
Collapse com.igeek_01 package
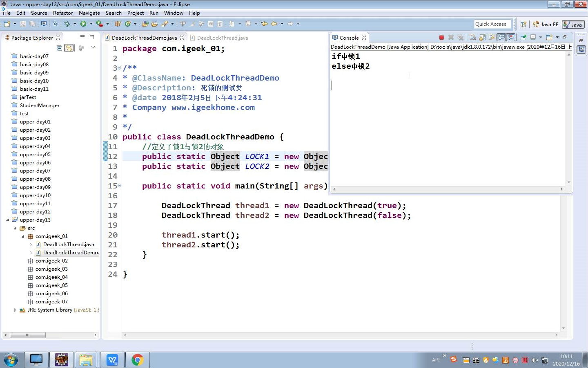click(23, 236)
